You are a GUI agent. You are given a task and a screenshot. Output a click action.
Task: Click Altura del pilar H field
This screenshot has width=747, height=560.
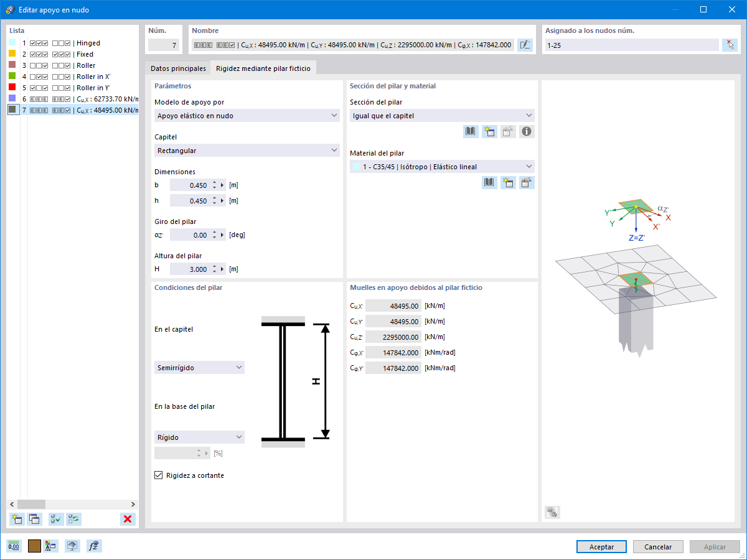190,269
